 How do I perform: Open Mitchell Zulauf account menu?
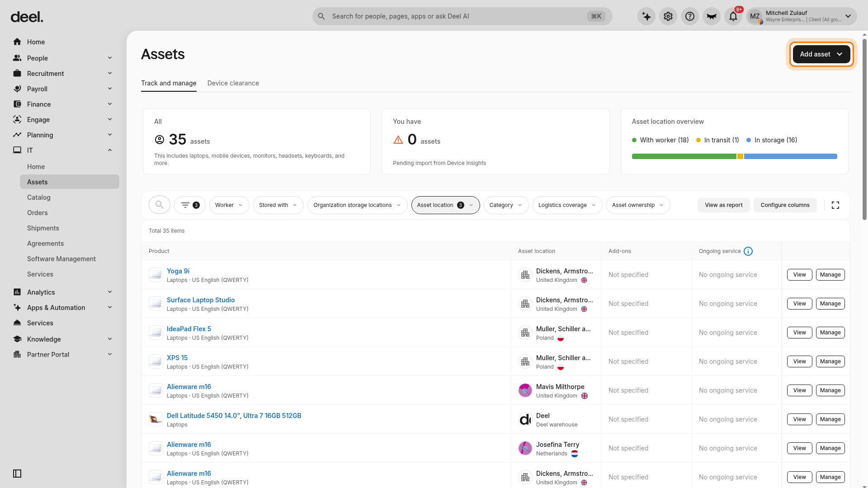(801, 17)
